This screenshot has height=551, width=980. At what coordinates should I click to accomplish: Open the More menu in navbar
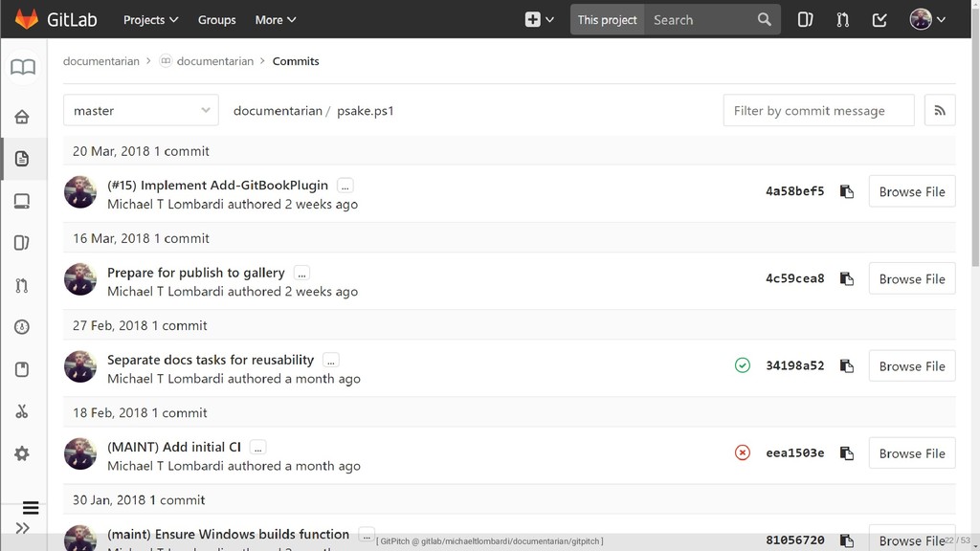click(x=276, y=19)
